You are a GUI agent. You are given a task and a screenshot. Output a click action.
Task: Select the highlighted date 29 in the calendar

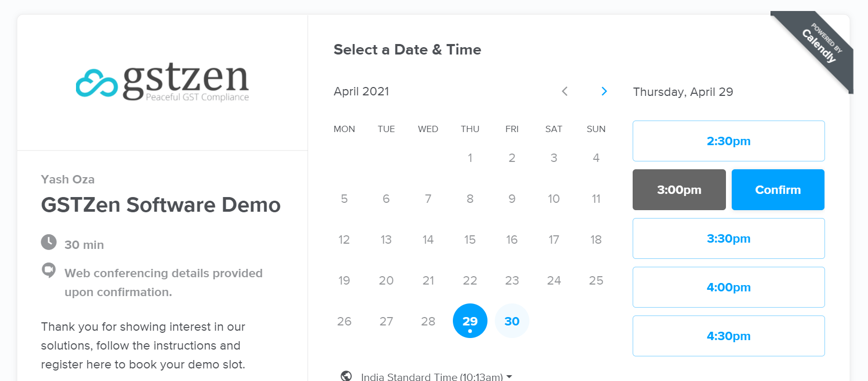click(470, 321)
